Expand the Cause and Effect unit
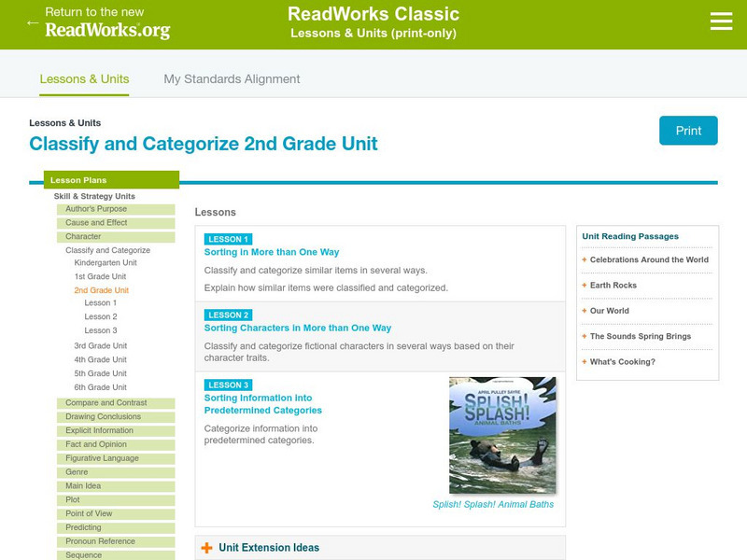The width and height of the screenshot is (747, 560). (x=116, y=223)
